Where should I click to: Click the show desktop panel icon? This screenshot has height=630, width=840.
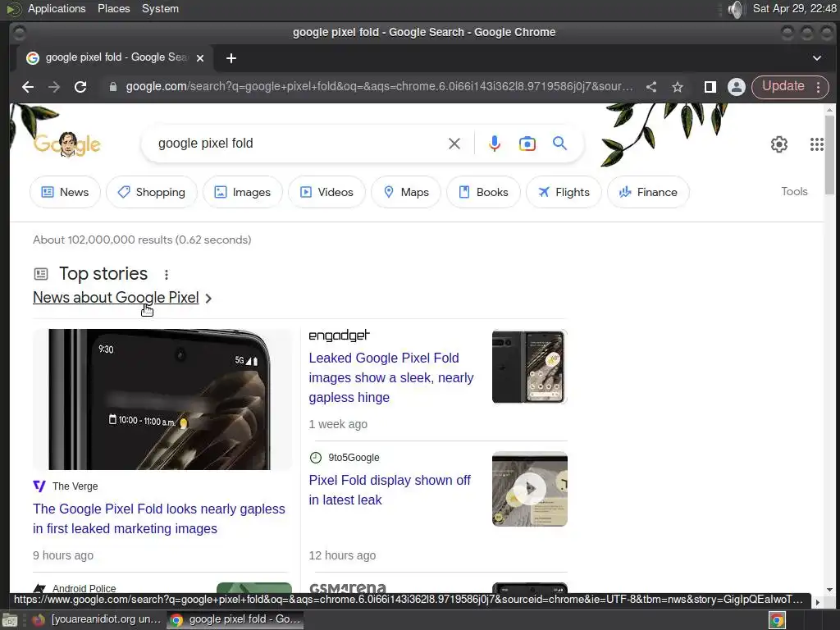click(10, 620)
